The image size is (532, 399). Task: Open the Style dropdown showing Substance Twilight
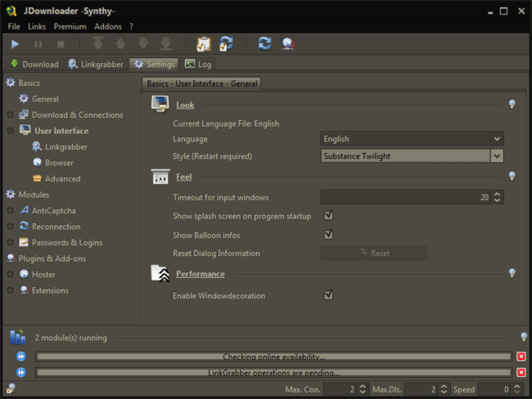[412, 156]
